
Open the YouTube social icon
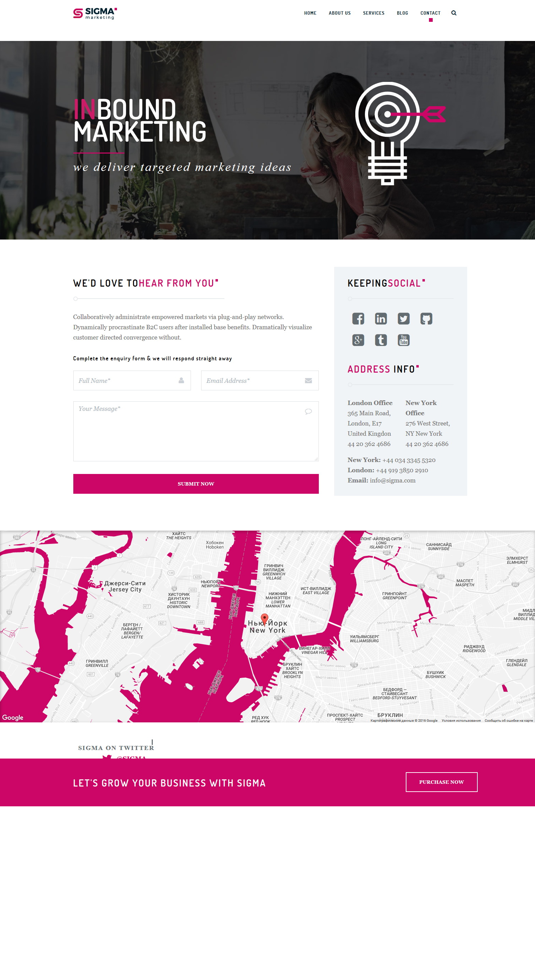(x=403, y=340)
